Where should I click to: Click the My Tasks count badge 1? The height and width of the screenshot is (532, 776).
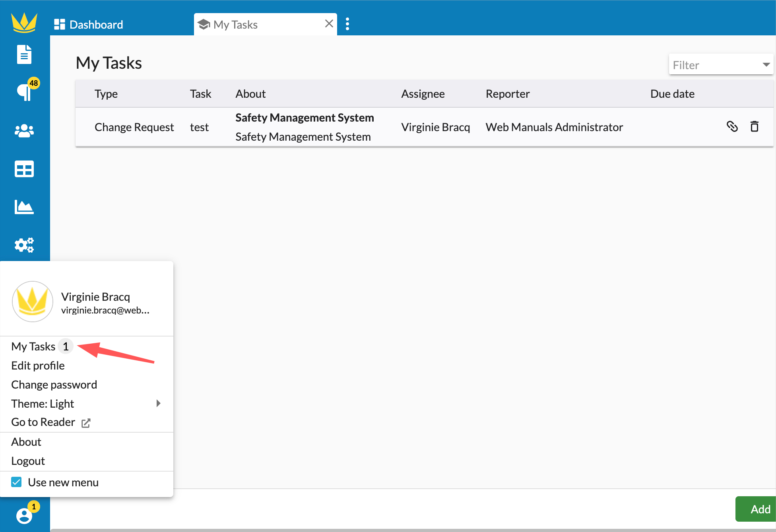point(66,346)
